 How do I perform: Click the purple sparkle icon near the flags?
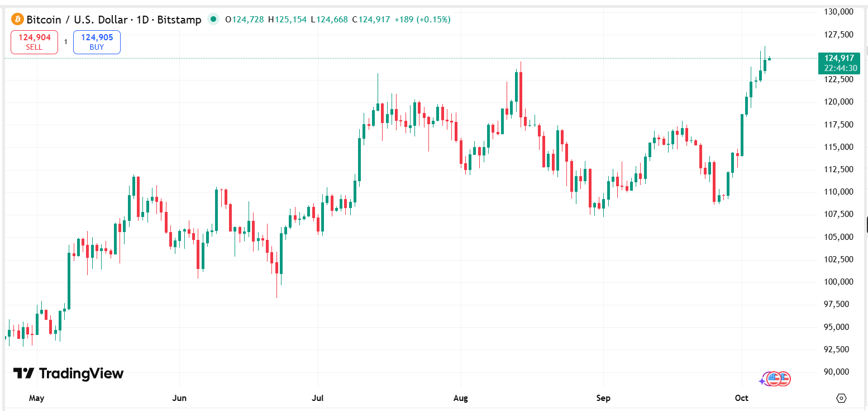point(762,381)
